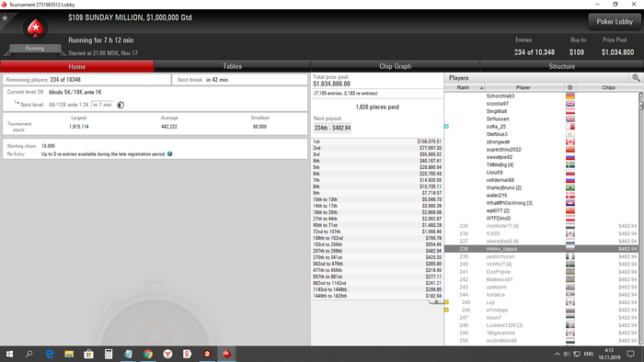Image resolution: width=644 pixels, height=362 pixels.
Task: Click the Poker Lobby button
Action: tap(615, 22)
